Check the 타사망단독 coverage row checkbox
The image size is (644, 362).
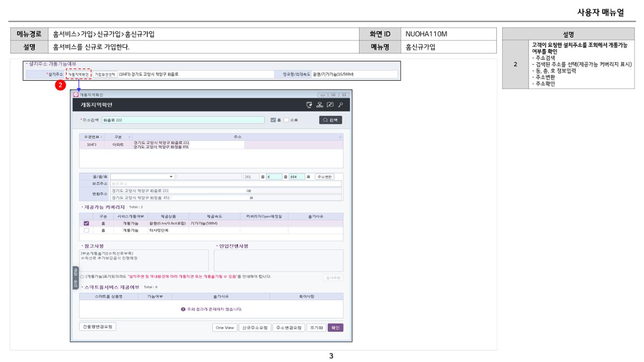pyautogui.click(x=86, y=230)
